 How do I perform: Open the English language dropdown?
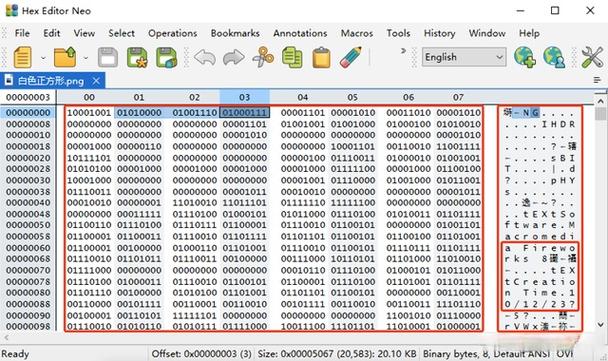(x=464, y=57)
